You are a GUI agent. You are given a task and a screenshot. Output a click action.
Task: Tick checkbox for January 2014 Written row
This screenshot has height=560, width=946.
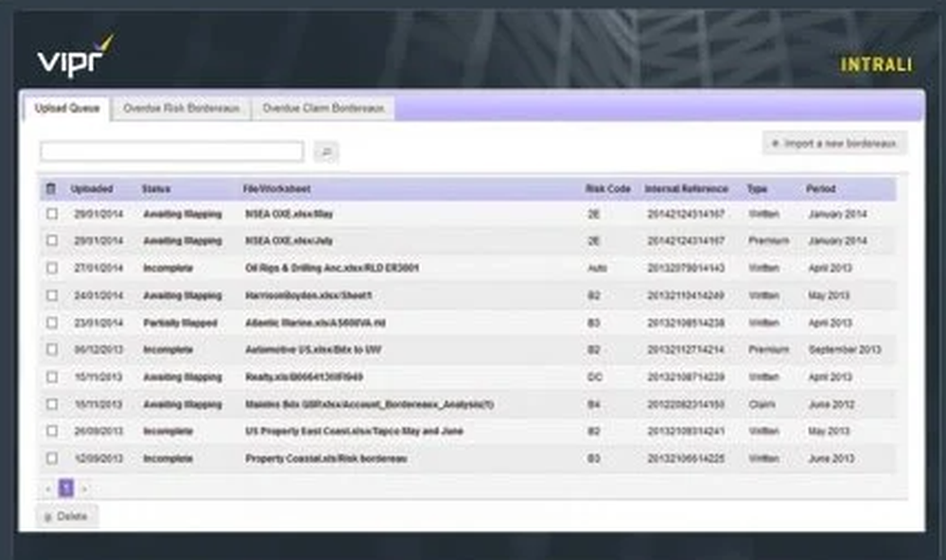point(52,214)
